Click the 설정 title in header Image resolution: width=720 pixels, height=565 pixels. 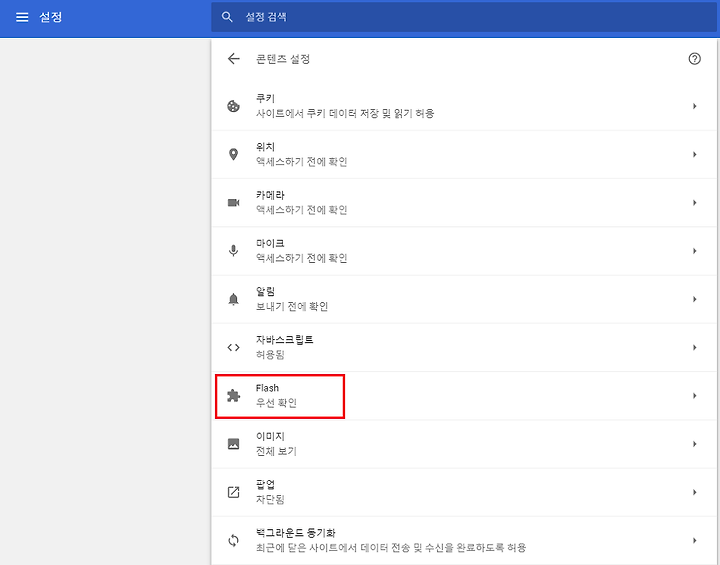click(51, 17)
